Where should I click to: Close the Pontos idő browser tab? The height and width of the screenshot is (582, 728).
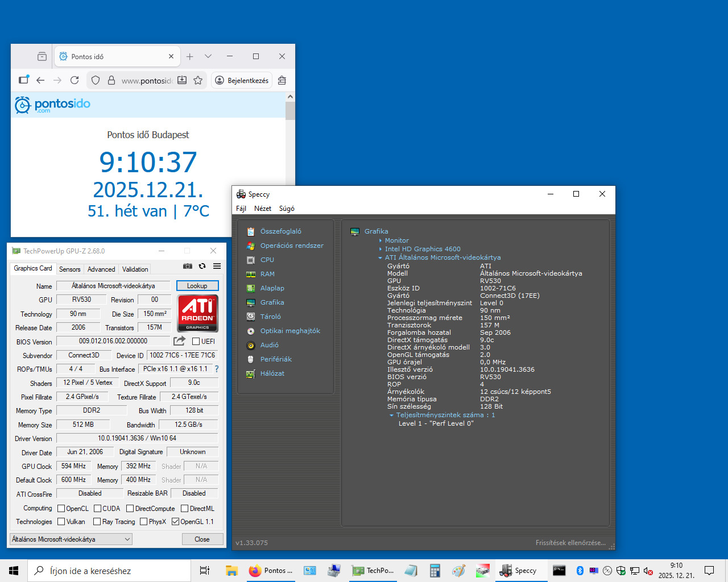(x=171, y=56)
